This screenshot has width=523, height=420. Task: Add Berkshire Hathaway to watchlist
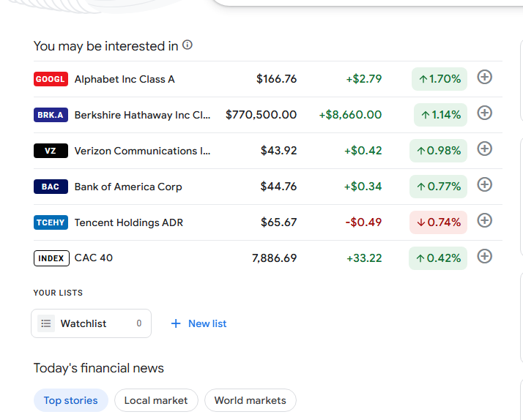tap(484, 113)
